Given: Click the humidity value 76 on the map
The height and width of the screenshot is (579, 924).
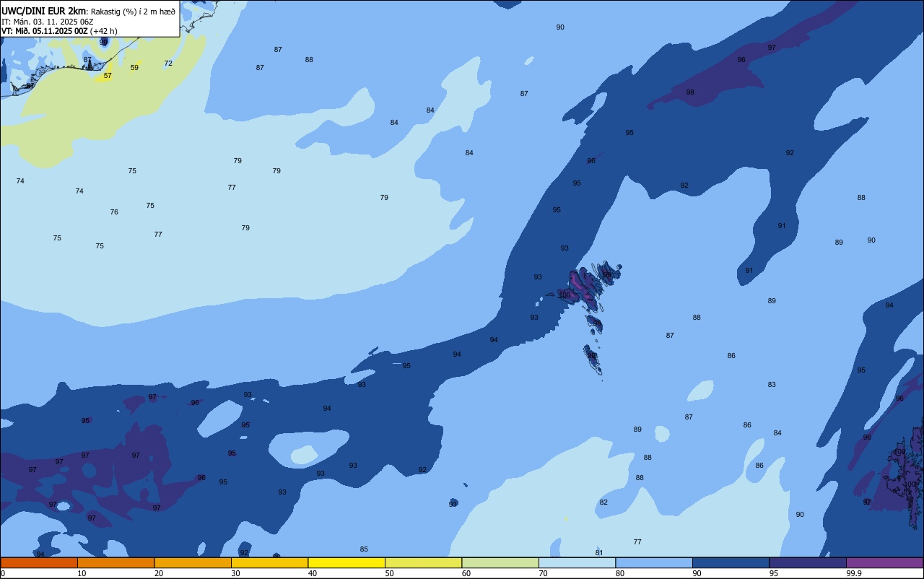Looking at the screenshot, I should click(114, 212).
